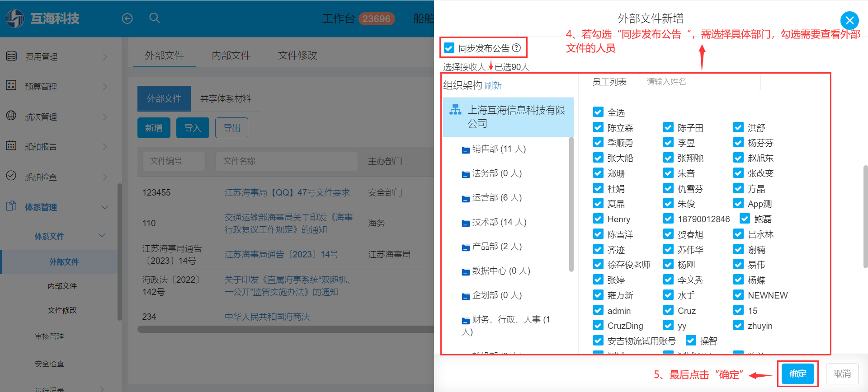Open 审核管理 in the sidebar
The image size is (868, 392).
(49, 336)
